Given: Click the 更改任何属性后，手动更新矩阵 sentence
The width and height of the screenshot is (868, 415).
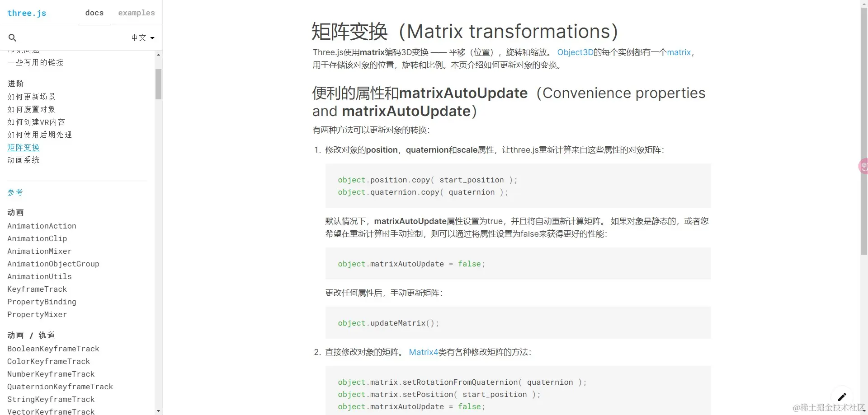Looking at the screenshot, I should pos(384,293).
